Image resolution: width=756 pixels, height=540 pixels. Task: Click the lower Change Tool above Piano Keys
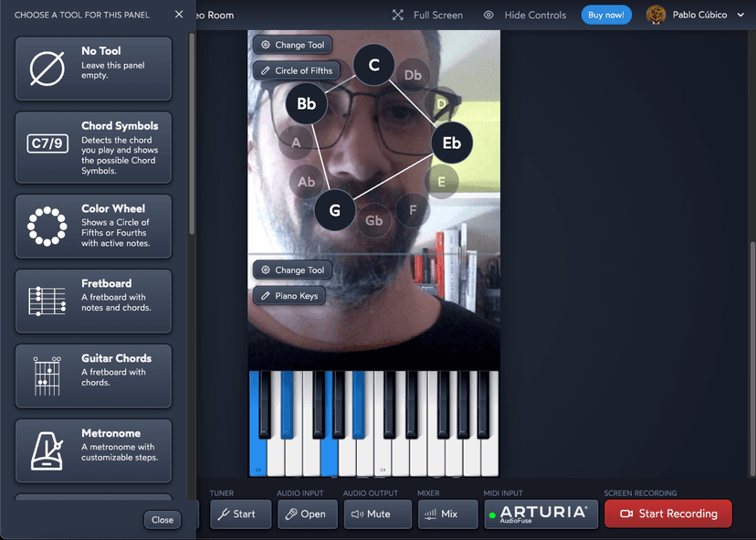pyautogui.click(x=291, y=270)
